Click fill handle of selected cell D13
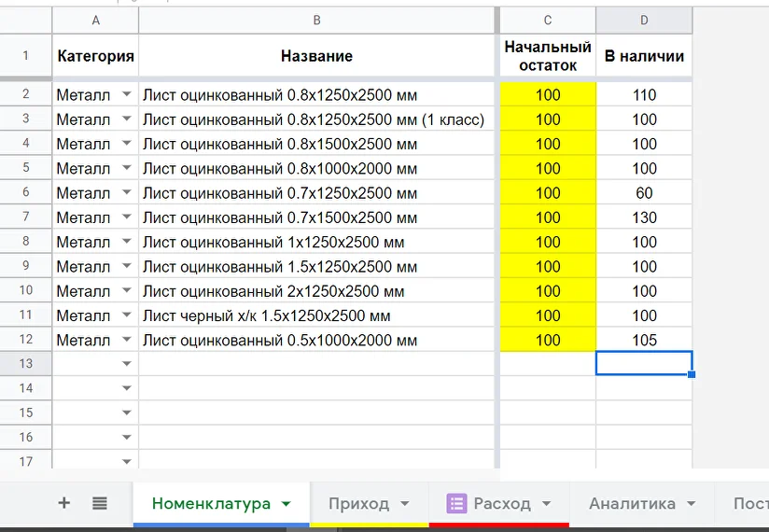The height and width of the screenshot is (532, 769). [692, 374]
